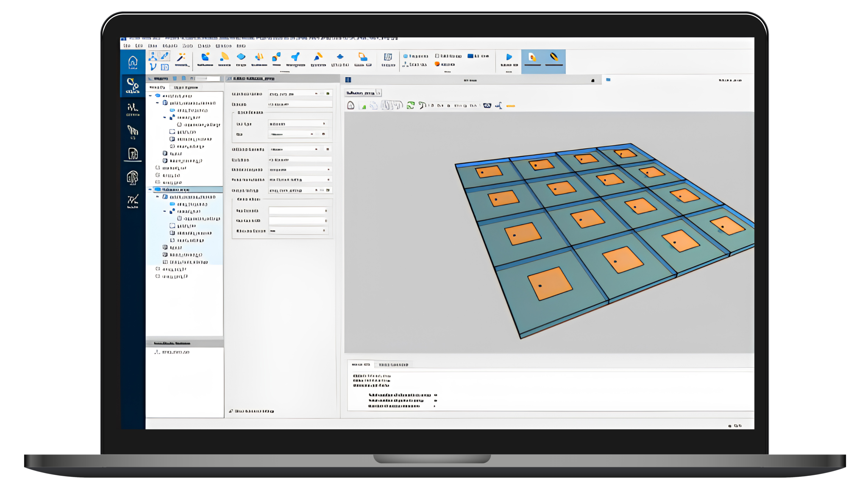Open the hatched square ribbon icon
Image resolution: width=868 pixels, height=488 pixels.
pyautogui.click(x=388, y=57)
